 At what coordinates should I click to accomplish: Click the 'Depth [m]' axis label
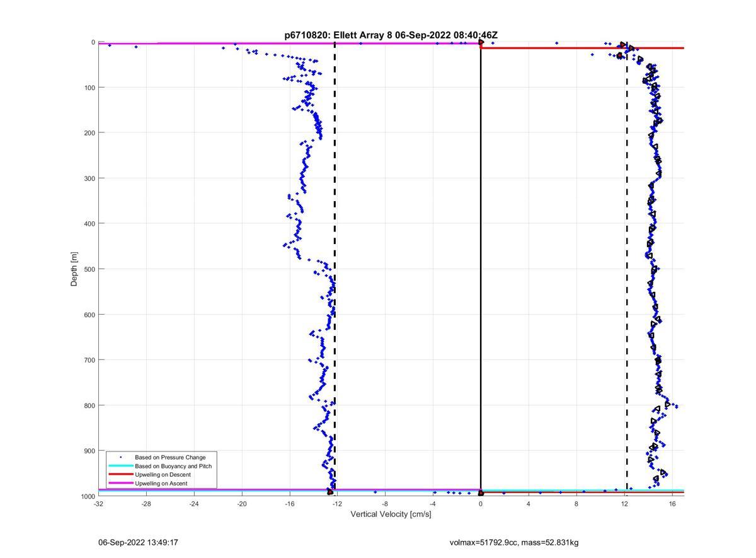click(x=74, y=269)
